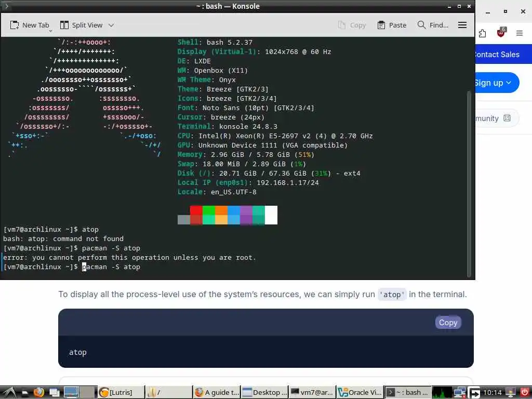Click the 10:14 clock in the panel
The image size is (532, 399).
tap(492, 393)
